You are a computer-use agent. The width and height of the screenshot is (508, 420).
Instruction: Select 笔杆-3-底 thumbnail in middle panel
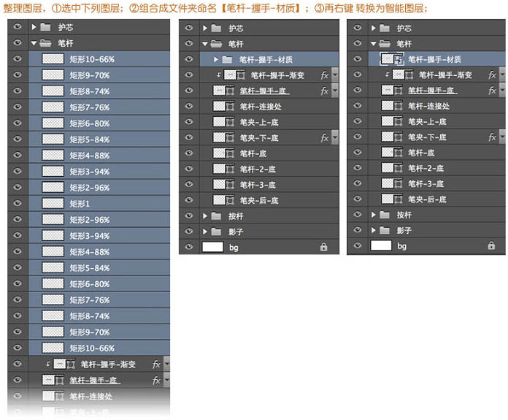tap(219, 185)
